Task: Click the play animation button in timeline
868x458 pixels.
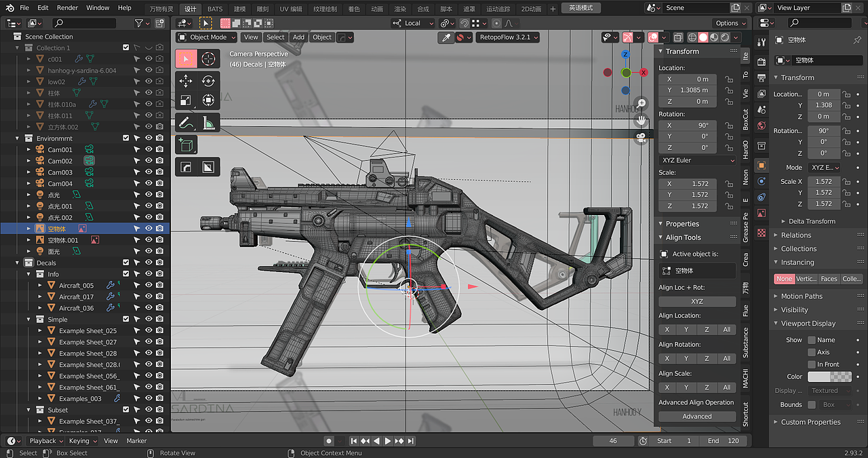Action: click(388, 441)
